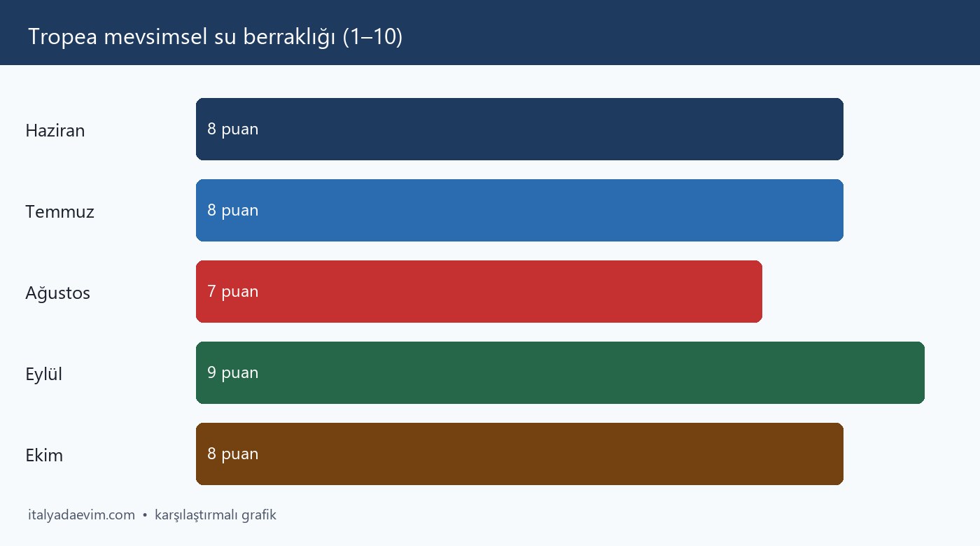980x546 pixels.
Task: Click the chart title 'Tropea mevsimsel su berraklığı'
Action: (183, 37)
